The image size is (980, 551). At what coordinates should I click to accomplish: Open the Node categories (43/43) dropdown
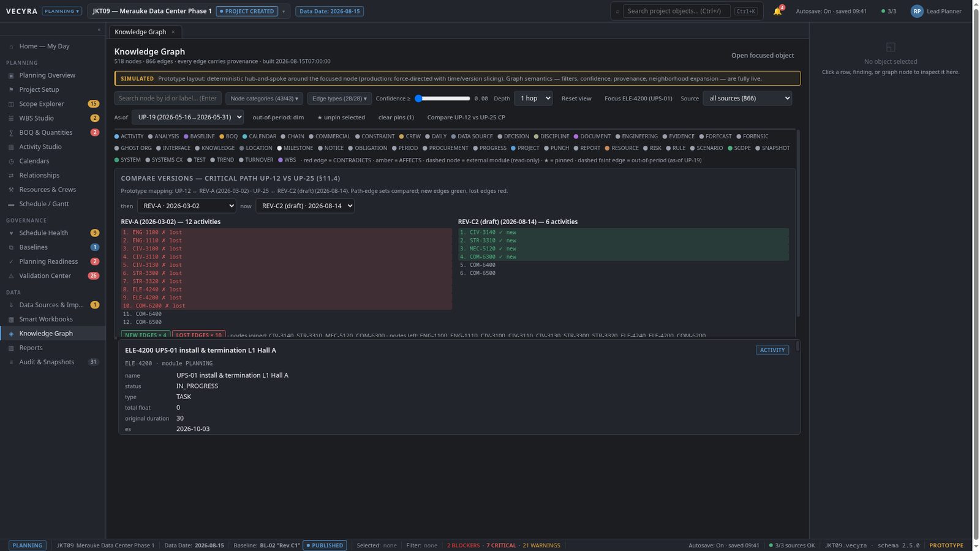click(265, 99)
